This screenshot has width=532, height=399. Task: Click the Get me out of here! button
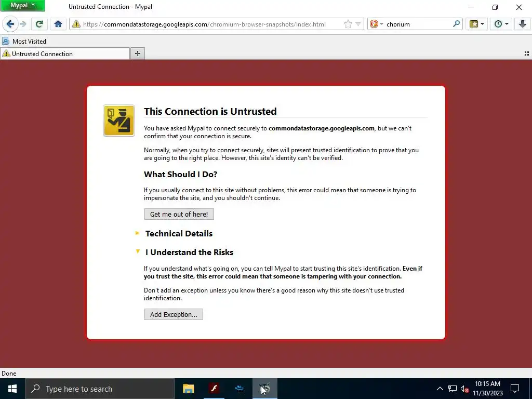pyautogui.click(x=179, y=214)
